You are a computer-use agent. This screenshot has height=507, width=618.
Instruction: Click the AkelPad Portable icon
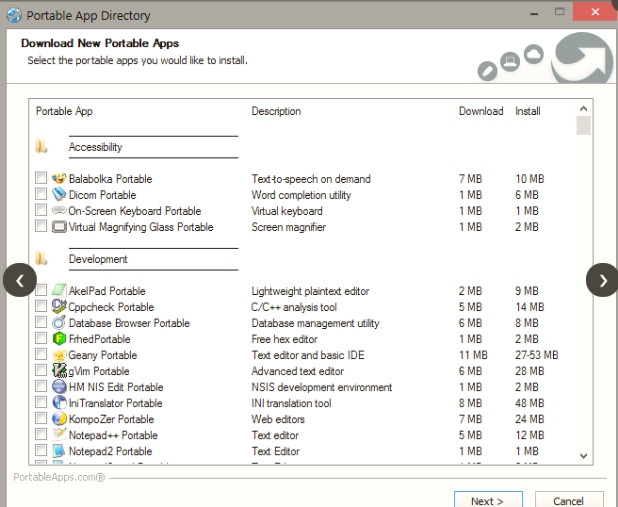click(59, 290)
